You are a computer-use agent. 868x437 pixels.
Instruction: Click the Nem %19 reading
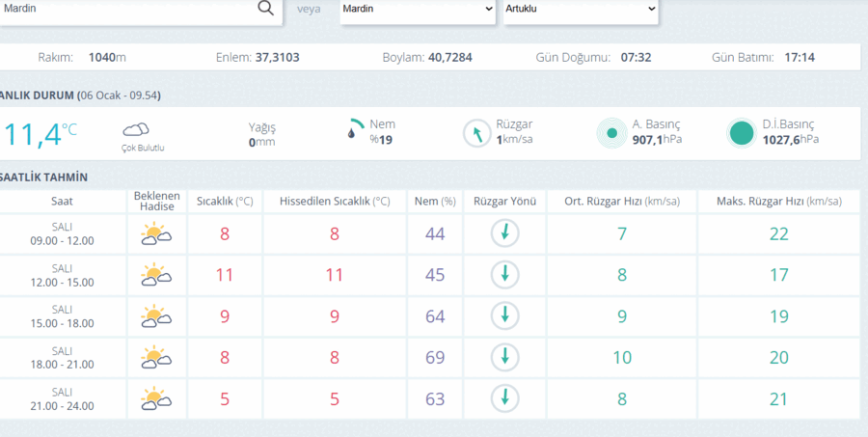point(383,132)
